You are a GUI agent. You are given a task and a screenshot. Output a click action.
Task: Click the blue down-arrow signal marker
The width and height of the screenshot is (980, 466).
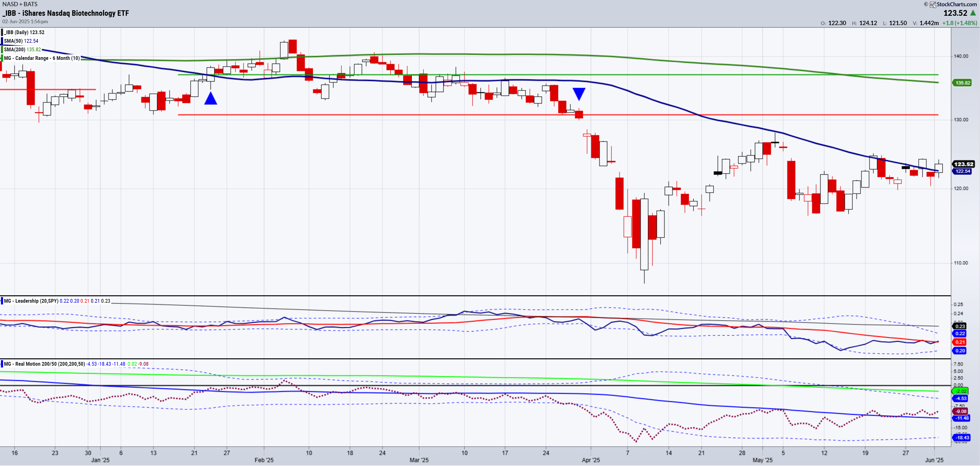click(x=579, y=94)
